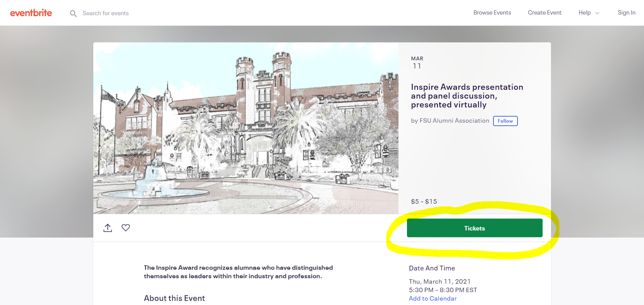The width and height of the screenshot is (644, 305).
Task: Click the search magnifier icon
Action: coord(73,14)
